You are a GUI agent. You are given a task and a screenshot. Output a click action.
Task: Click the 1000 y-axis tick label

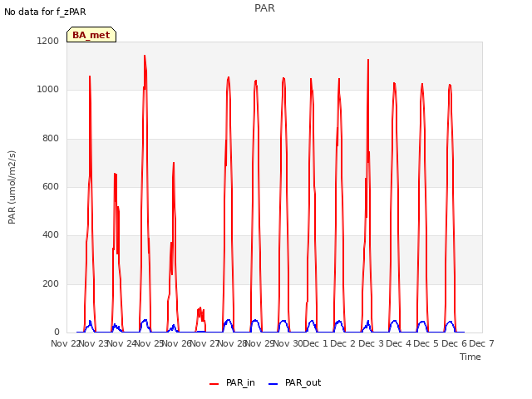point(48,90)
